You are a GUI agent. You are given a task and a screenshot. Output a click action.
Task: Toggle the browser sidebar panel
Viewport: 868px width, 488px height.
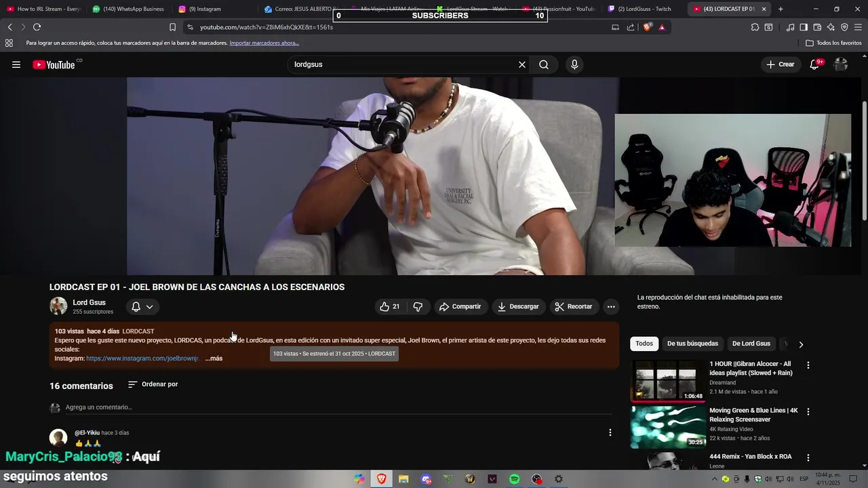tap(804, 27)
